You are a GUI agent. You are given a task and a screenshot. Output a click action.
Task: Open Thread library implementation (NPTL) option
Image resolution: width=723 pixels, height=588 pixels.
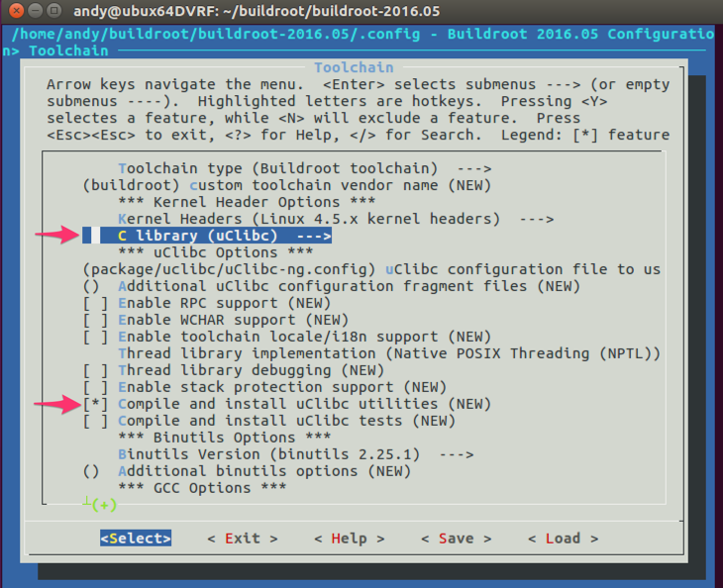click(389, 353)
